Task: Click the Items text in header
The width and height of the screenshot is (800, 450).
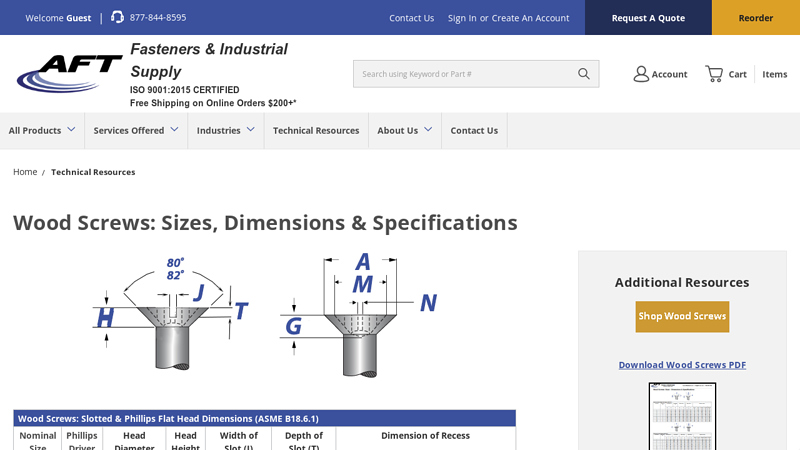Action: (774, 74)
